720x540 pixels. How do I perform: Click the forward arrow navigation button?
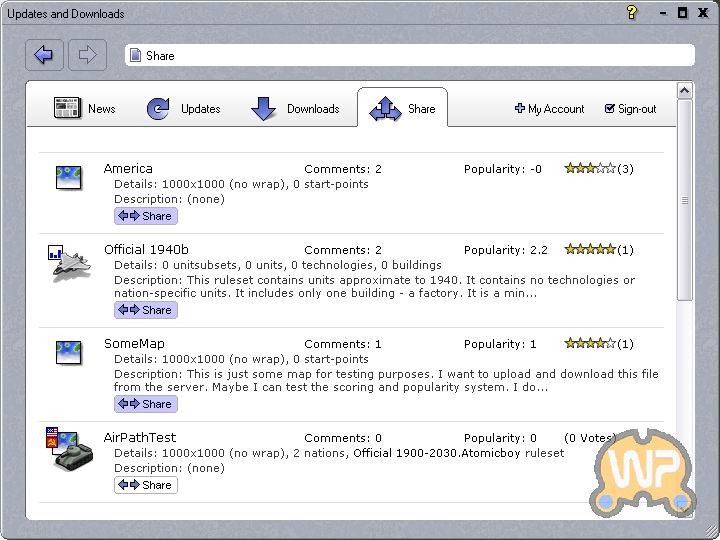coord(87,55)
